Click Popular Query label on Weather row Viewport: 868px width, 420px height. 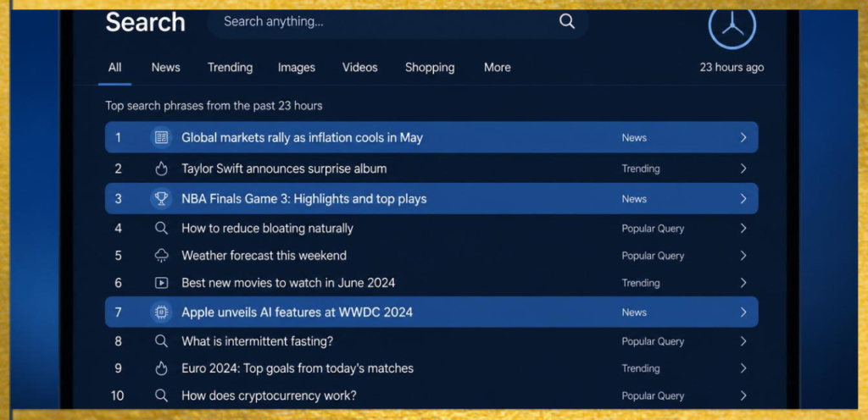pyautogui.click(x=654, y=256)
